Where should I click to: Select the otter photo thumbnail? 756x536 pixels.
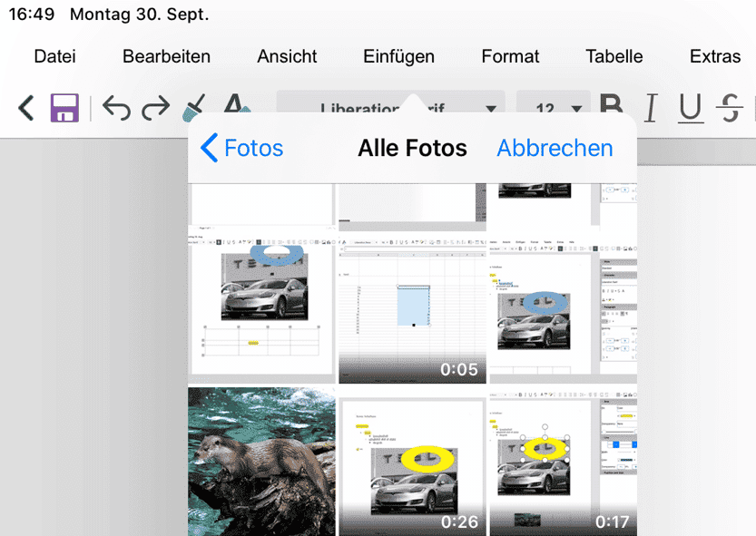pos(260,462)
